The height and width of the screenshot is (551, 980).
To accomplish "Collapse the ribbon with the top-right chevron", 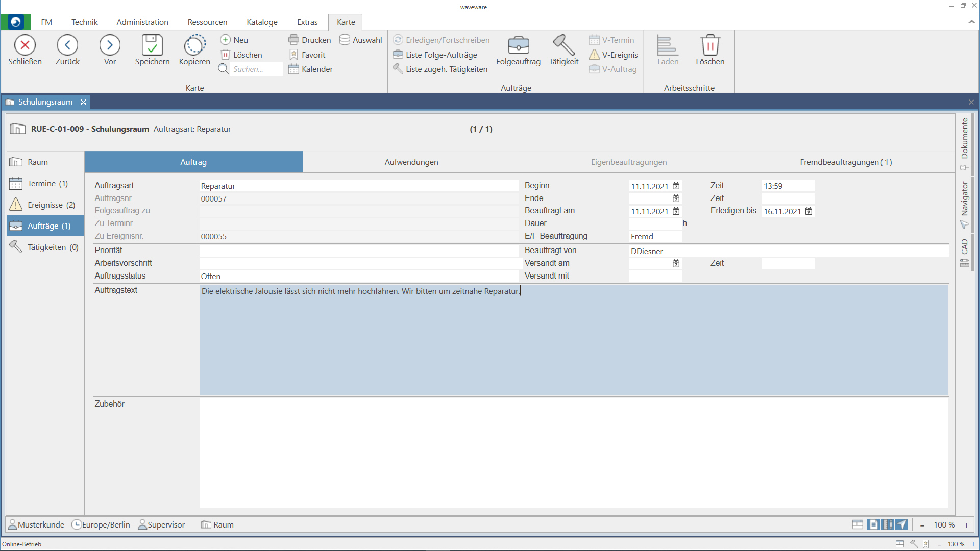I will (x=971, y=22).
